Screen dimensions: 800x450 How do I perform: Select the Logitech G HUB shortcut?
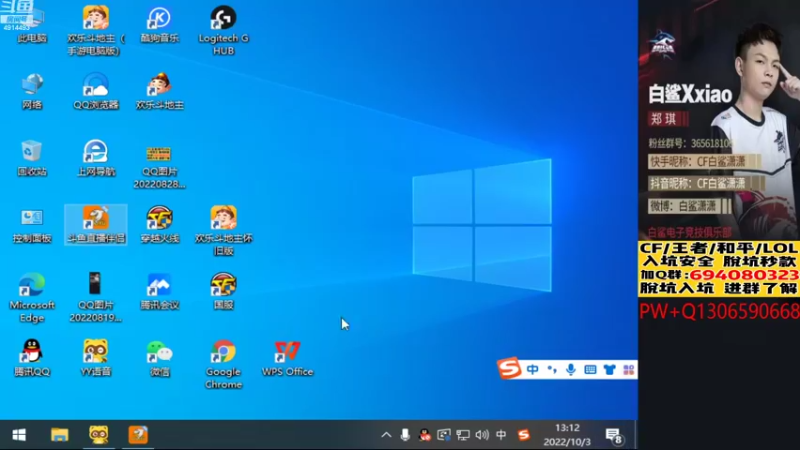point(223,31)
